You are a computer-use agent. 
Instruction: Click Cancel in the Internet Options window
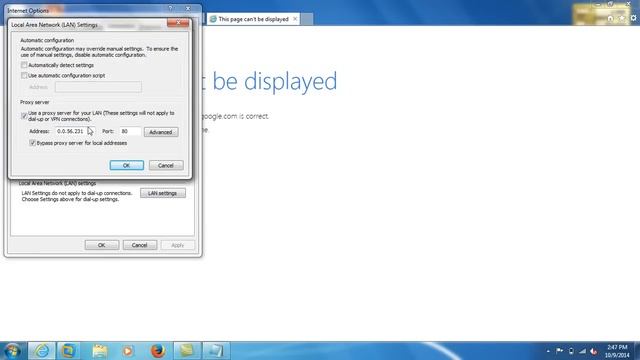tap(140, 245)
